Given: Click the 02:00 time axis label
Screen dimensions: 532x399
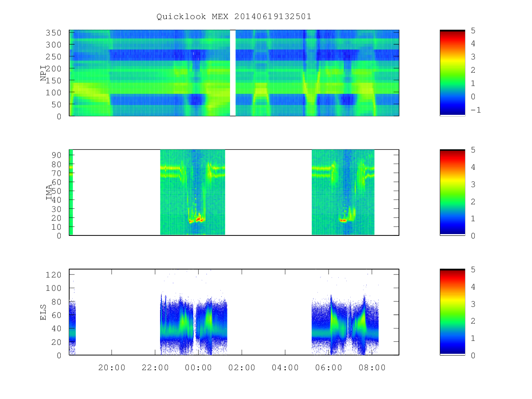Looking at the screenshot, I should tap(242, 367).
